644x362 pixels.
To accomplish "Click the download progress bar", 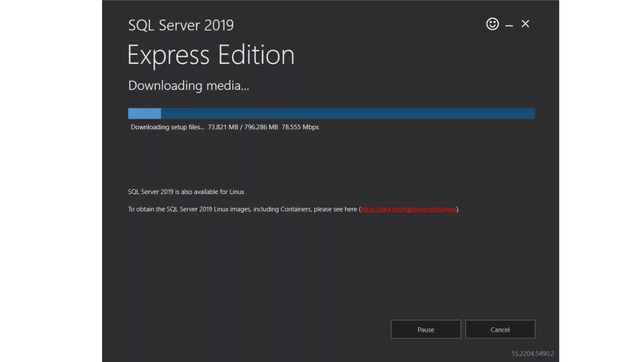I will tap(332, 114).
